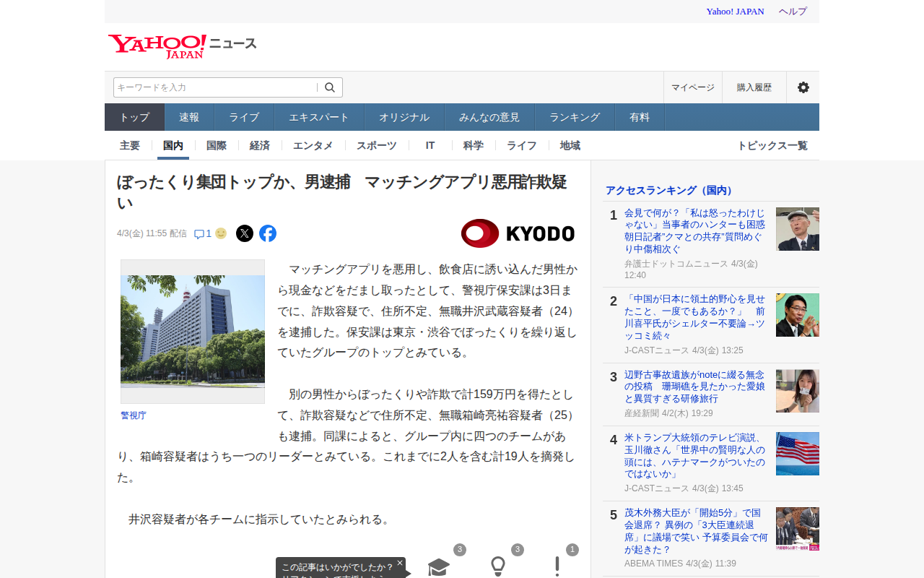
Task: Open ranking 3 article about 辺野古事故遺族
Action: [x=694, y=387]
